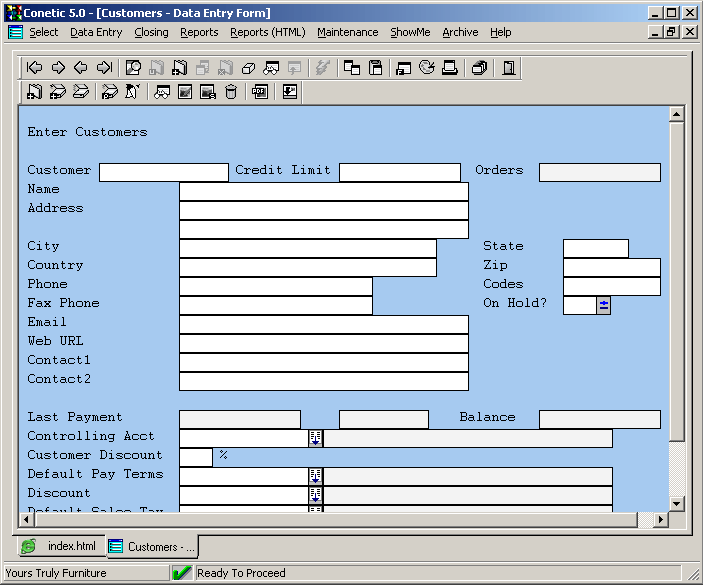Click the trash can delete icon
This screenshot has width=703, height=585.
(x=231, y=92)
